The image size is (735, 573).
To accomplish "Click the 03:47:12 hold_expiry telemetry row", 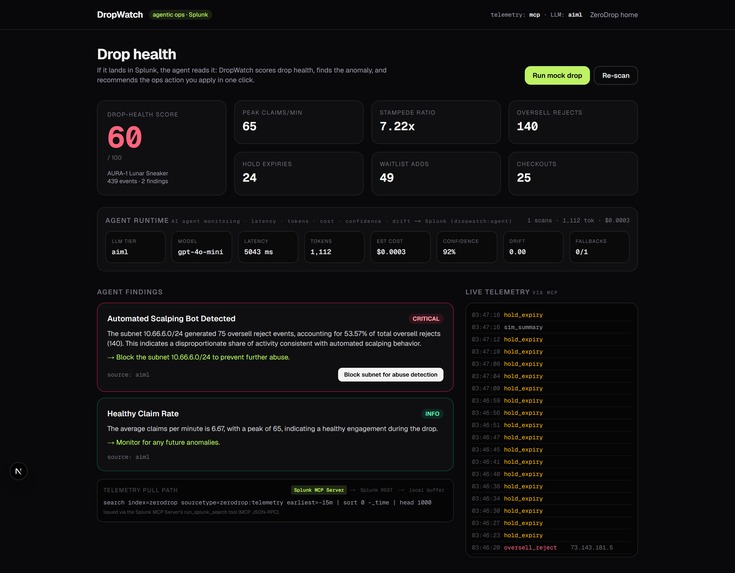I will pos(551,339).
